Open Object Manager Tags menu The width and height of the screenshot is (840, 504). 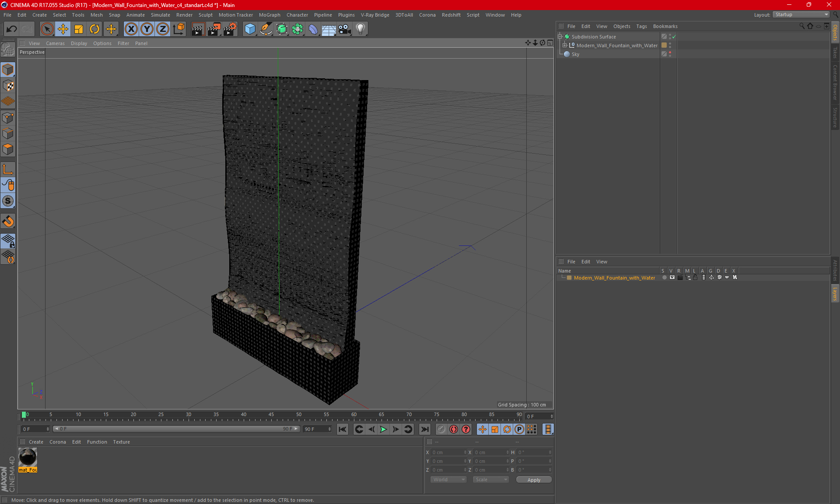click(x=641, y=26)
